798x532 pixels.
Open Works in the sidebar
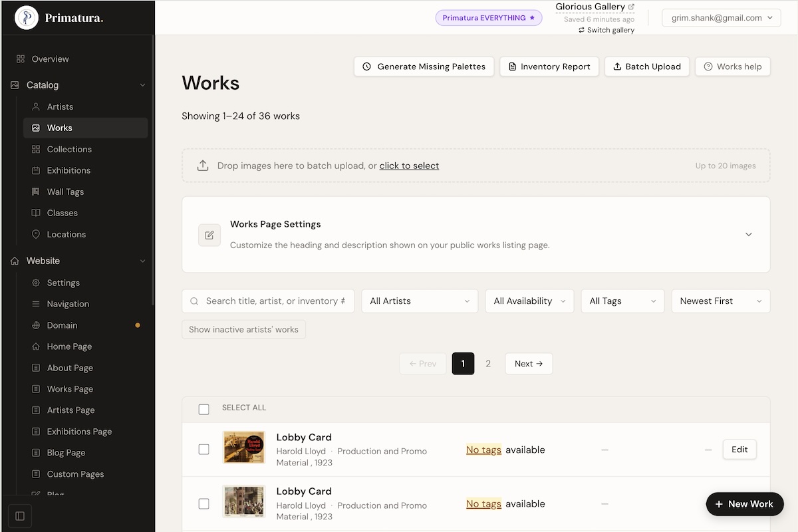pyautogui.click(x=85, y=128)
